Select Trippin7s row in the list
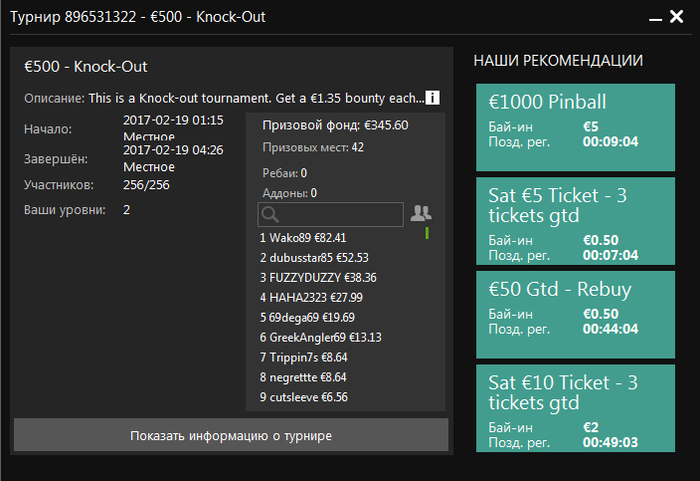The width and height of the screenshot is (700, 481). tap(304, 357)
